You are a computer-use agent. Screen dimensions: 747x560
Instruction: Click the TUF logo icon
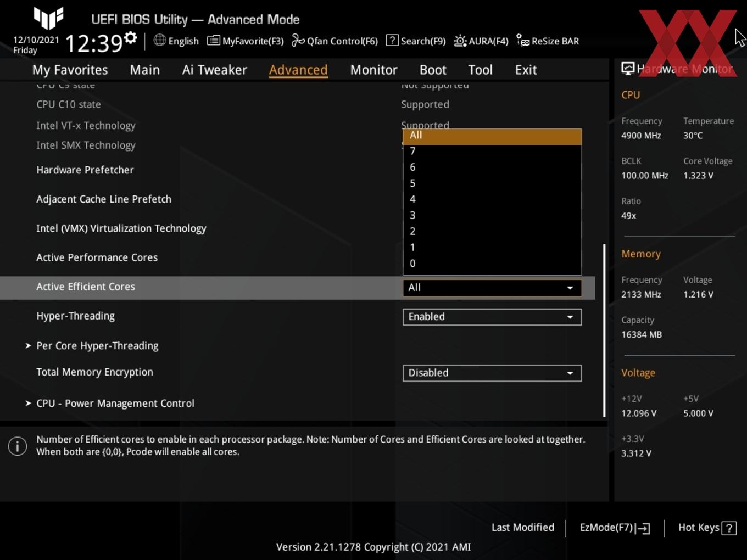tap(48, 18)
